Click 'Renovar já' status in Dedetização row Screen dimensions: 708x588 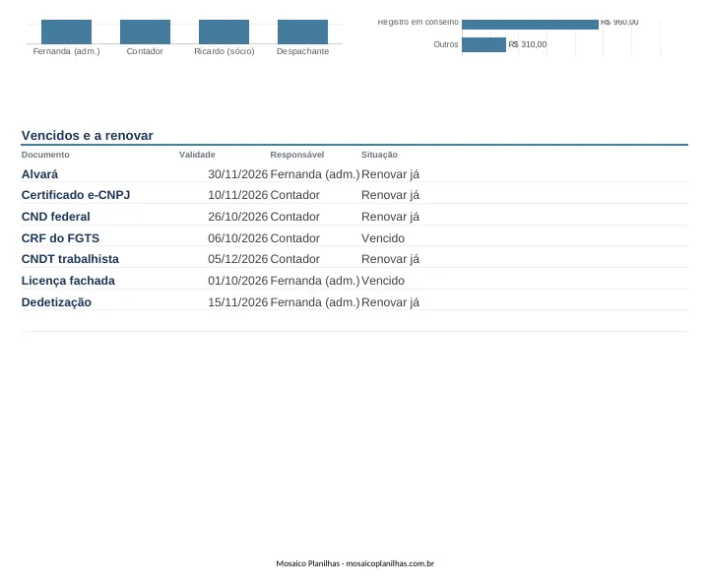click(390, 302)
